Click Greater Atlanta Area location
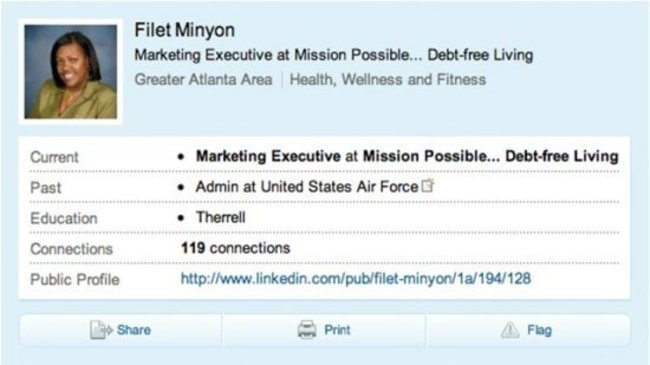 click(204, 79)
